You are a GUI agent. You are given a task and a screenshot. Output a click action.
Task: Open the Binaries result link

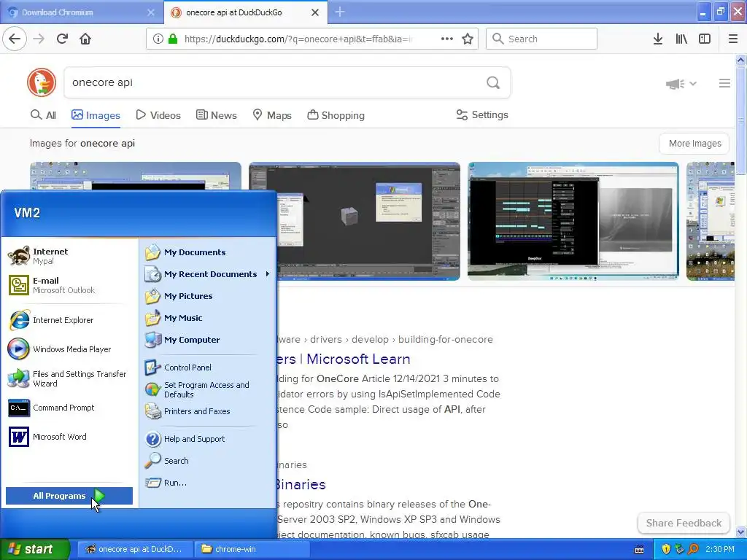[x=301, y=484]
